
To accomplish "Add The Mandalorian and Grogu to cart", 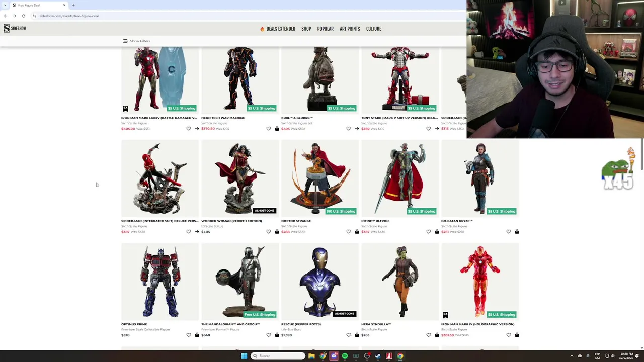I will pos(277,335).
